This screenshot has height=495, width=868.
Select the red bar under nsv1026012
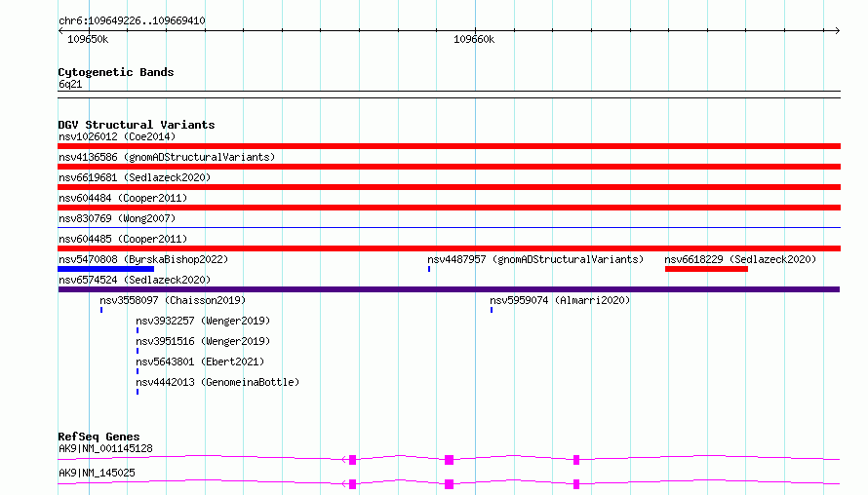coord(449,146)
